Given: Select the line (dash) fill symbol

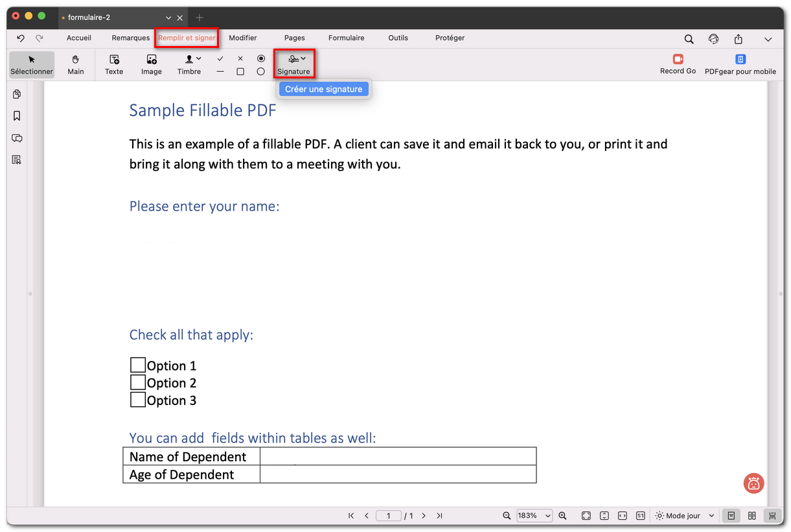Looking at the screenshot, I should tap(220, 71).
